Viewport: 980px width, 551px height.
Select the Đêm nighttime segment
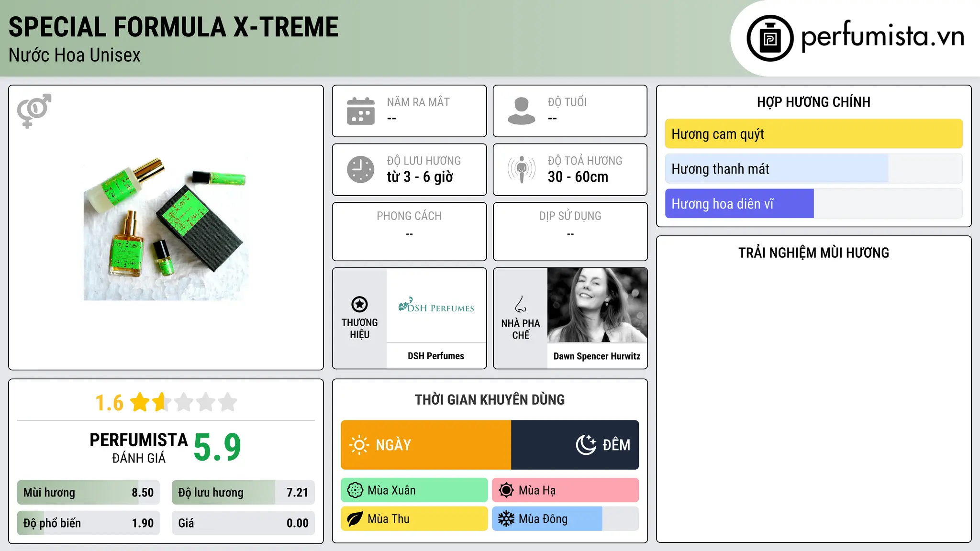click(575, 445)
